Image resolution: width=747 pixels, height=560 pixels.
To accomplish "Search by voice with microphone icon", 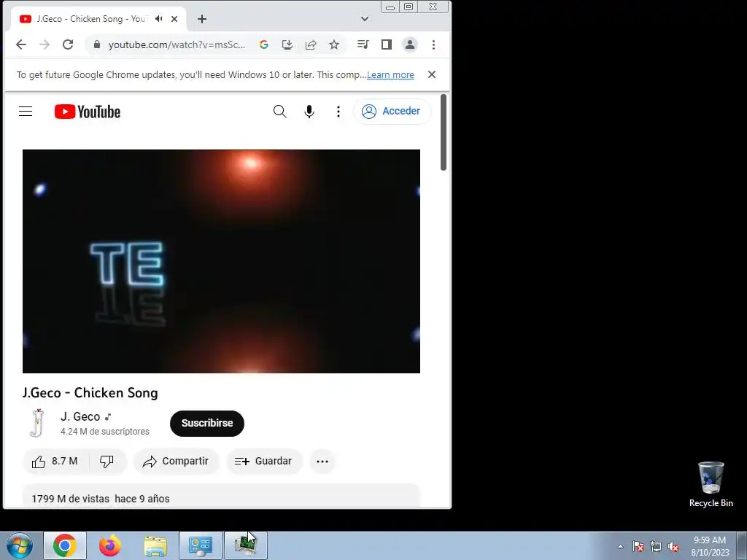I will tap(309, 112).
